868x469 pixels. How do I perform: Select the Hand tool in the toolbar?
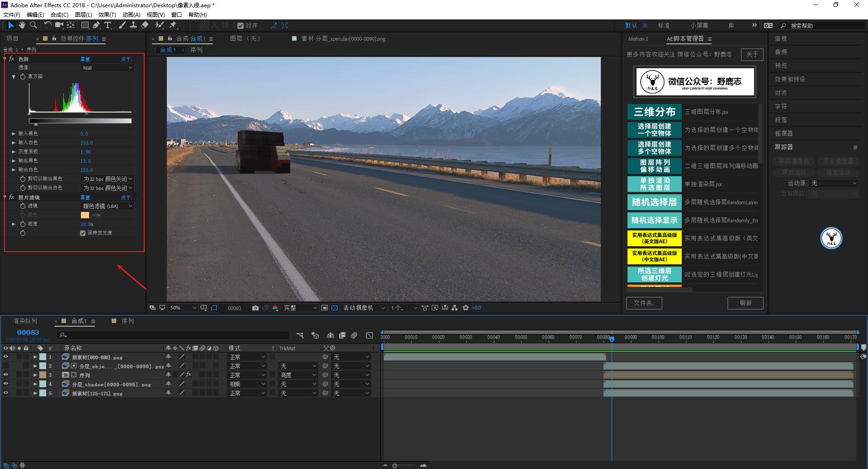tap(22, 25)
